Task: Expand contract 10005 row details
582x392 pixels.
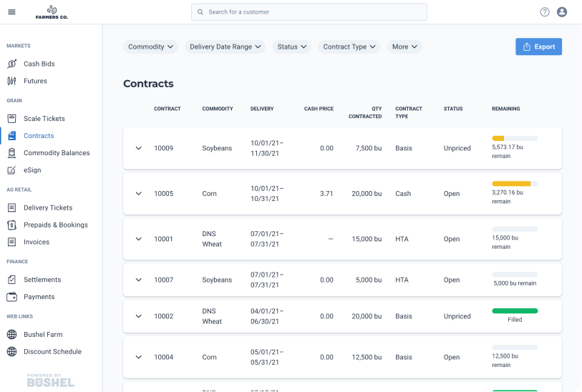Action: (138, 194)
